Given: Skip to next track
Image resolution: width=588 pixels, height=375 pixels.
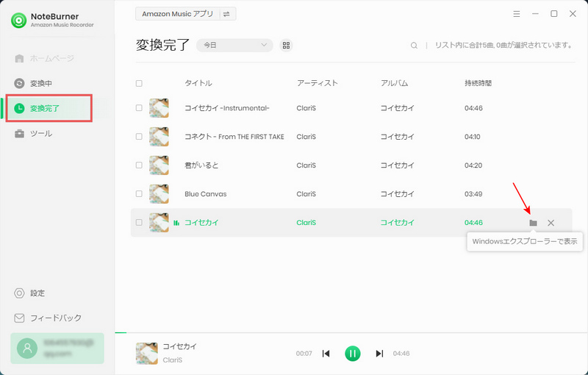Looking at the screenshot, I should (379, 353).
